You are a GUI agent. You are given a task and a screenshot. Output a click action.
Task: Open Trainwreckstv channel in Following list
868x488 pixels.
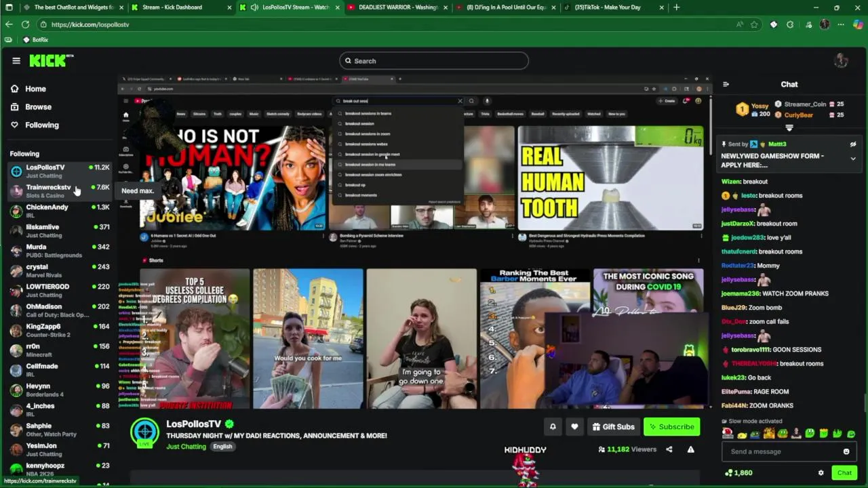60,191
